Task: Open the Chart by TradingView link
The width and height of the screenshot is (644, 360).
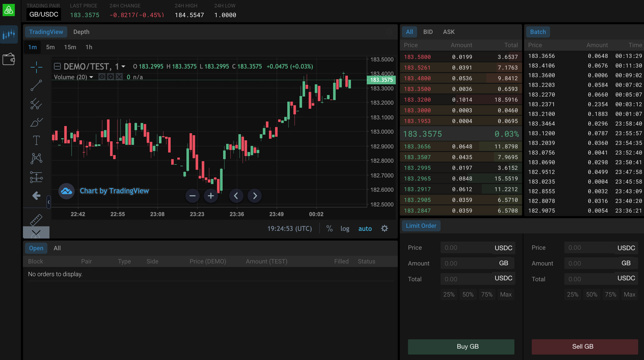Action: click(x=114, y=191)
